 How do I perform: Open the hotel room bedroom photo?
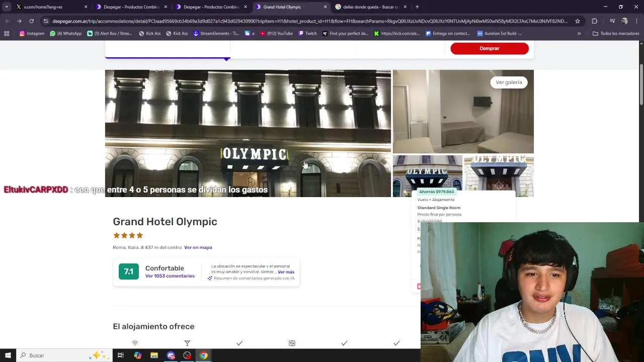pos(463,112)
